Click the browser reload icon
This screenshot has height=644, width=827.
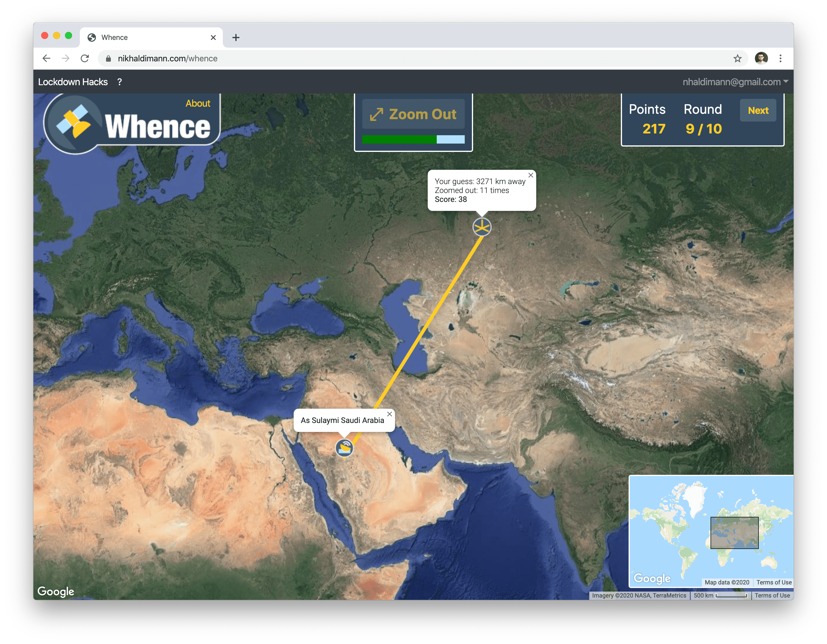point(85,58)
